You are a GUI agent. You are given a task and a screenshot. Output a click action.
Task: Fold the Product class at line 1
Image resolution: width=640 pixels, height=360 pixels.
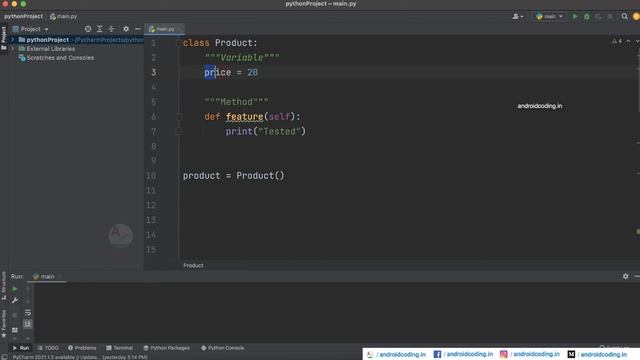coord(179,43)
